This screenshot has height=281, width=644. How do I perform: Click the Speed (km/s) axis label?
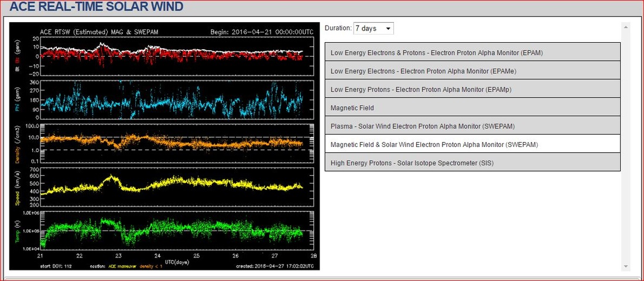pyautogui.click(x=18, y=187)
